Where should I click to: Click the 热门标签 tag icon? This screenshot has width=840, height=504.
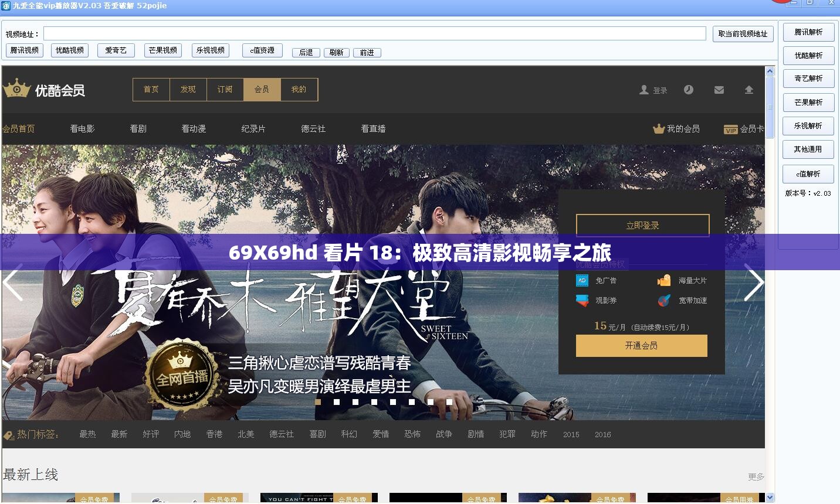pyautogui.click(x=9, y=435)
